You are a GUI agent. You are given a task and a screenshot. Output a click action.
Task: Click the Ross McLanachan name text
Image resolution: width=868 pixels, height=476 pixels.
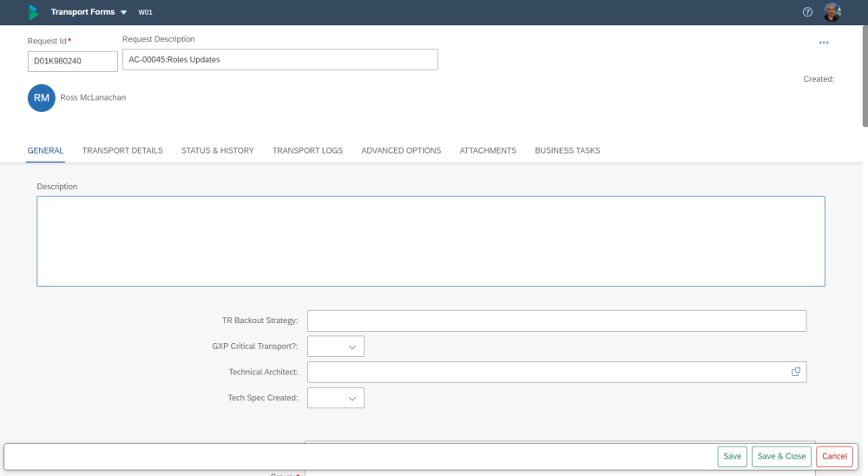click(93, 97)
